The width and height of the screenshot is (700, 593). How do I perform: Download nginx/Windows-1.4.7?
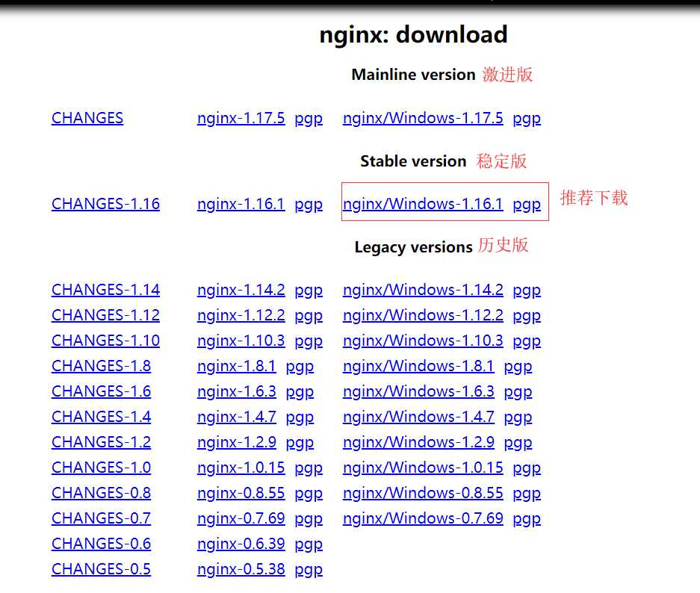(x=418, y=417)
